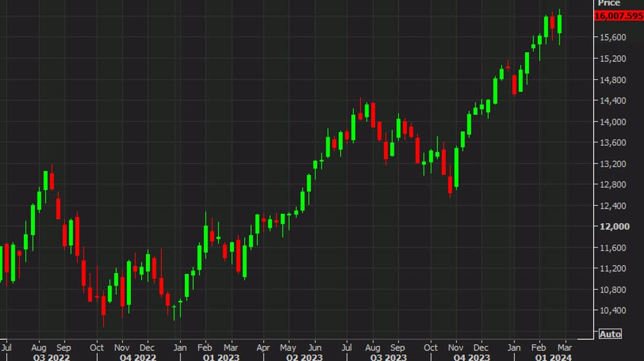
Task: Select the 12,400 price axis label
Action: [x=613, y=206]
